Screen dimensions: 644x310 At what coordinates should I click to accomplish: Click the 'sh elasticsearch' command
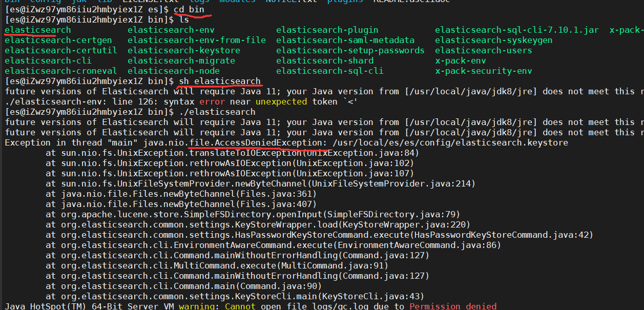coord(220,81)
